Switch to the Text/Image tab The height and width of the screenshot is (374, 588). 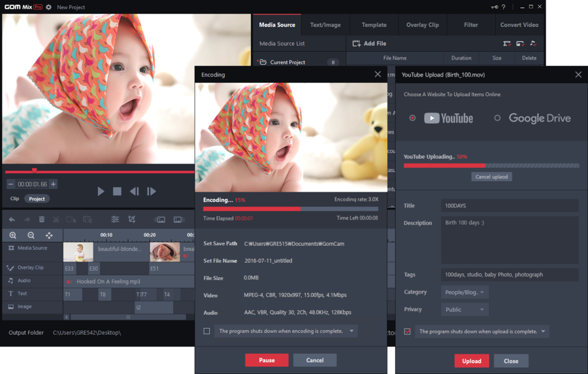pos(325,25)
